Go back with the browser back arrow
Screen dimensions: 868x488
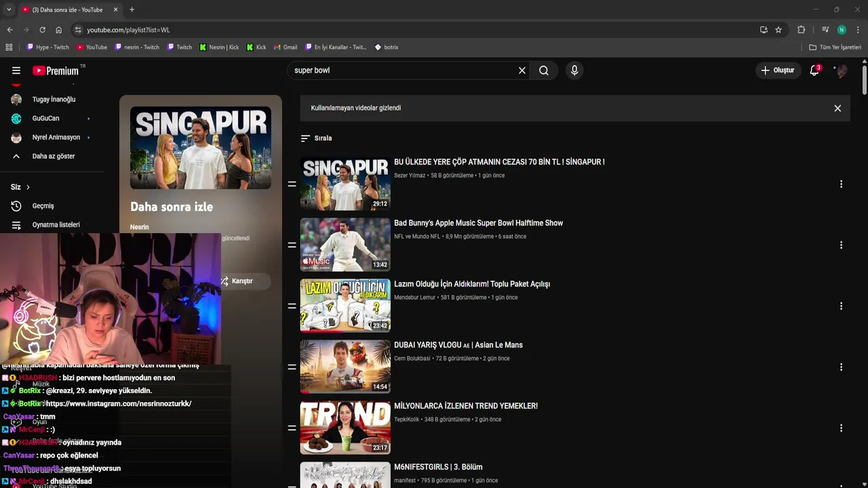tap(9, 30)
